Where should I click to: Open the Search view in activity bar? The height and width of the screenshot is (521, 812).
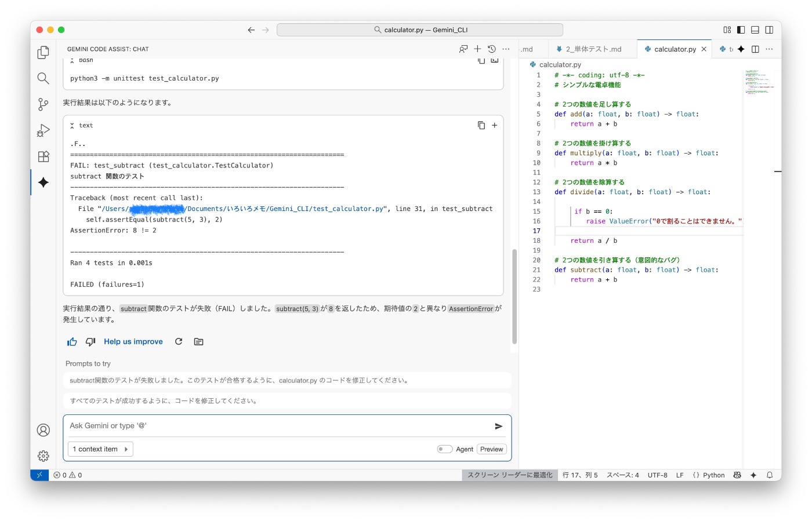tap(43, 78)
